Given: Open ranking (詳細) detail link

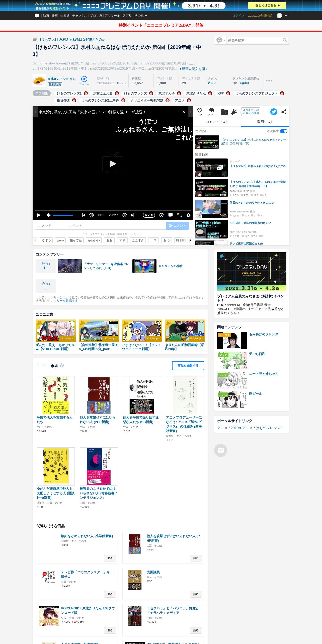Looking at the screenshot, I should click(x=245, y=83).
